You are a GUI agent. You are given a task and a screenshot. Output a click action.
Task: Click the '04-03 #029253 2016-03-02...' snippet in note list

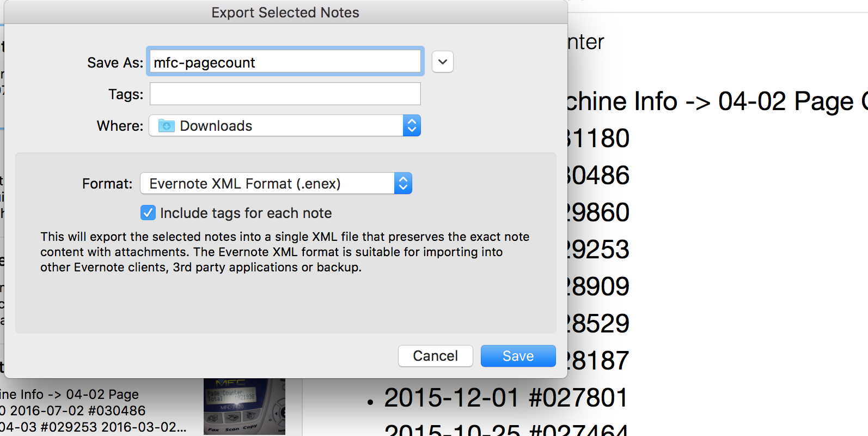pos(93,427)
